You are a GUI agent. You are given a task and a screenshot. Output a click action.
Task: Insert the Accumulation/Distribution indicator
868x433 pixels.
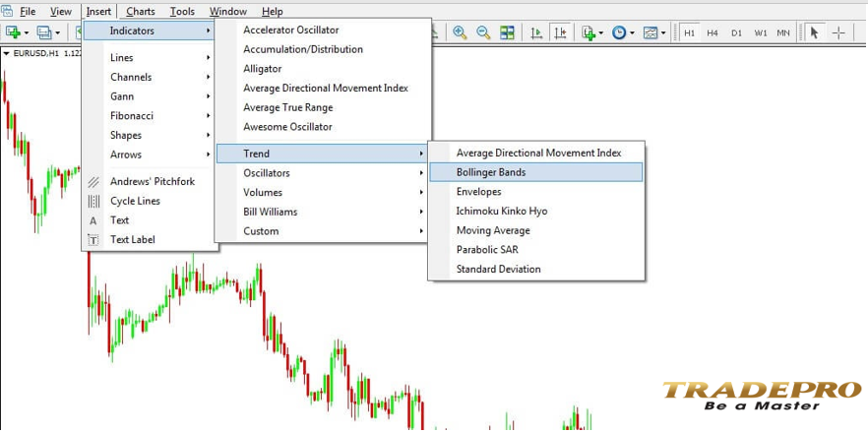pos(323,49)
